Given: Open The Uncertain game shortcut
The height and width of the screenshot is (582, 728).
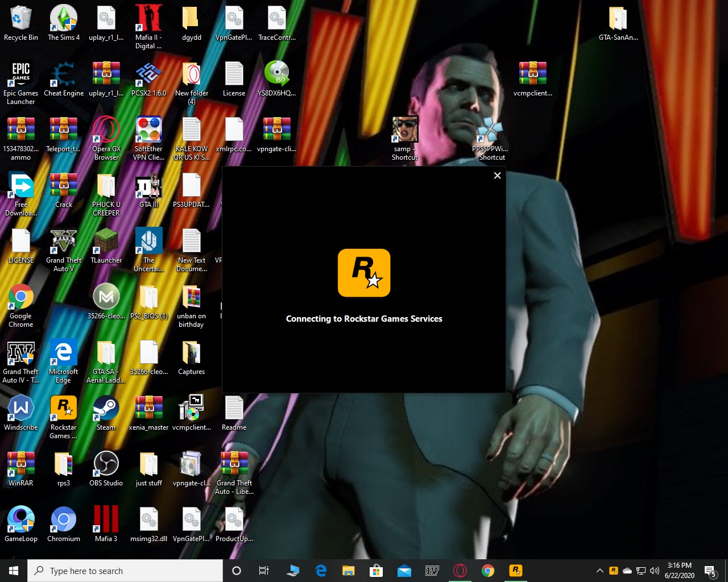Looking at the screenshot, I should tap(148, 250).
